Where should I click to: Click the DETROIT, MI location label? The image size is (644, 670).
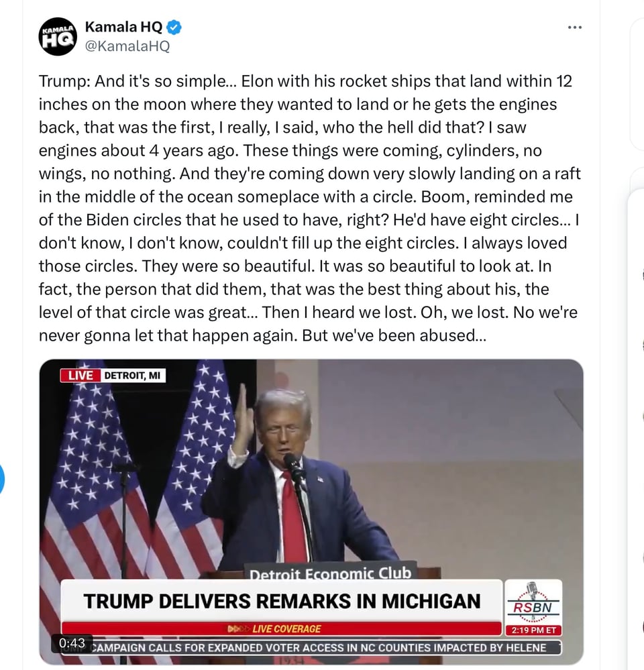tap(132, 375)
